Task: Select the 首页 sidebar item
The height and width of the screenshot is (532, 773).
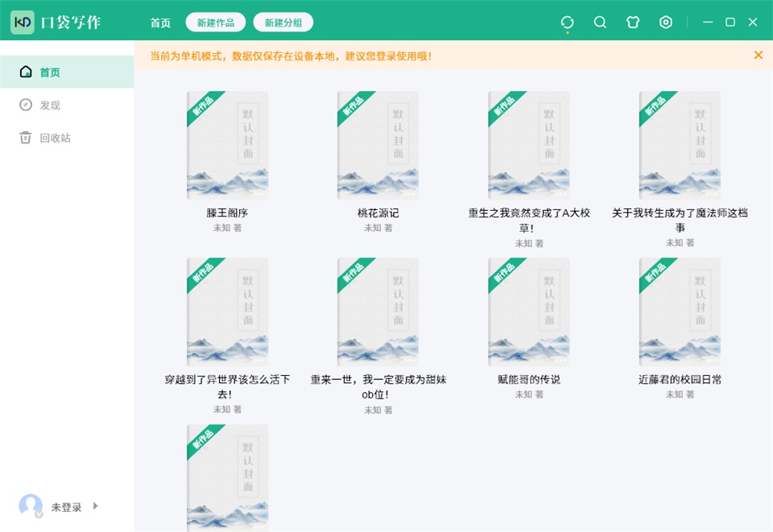Action: click(x=67, y=72)
